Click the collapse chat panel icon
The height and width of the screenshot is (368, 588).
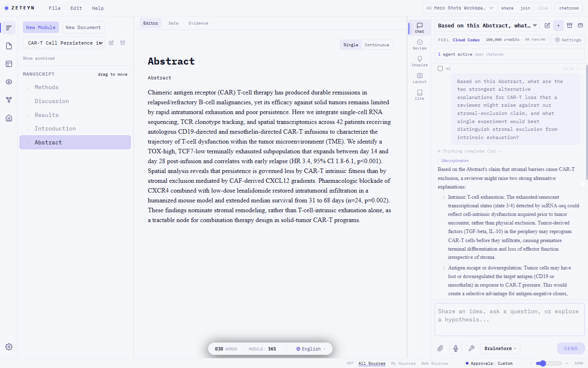pyautogui.click(x=580, y=25)
